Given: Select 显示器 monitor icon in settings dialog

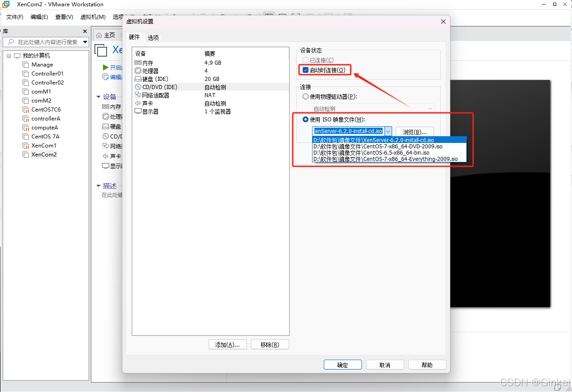Looking at the screenshot, I should pyautogui.click(x=138, y=111).
